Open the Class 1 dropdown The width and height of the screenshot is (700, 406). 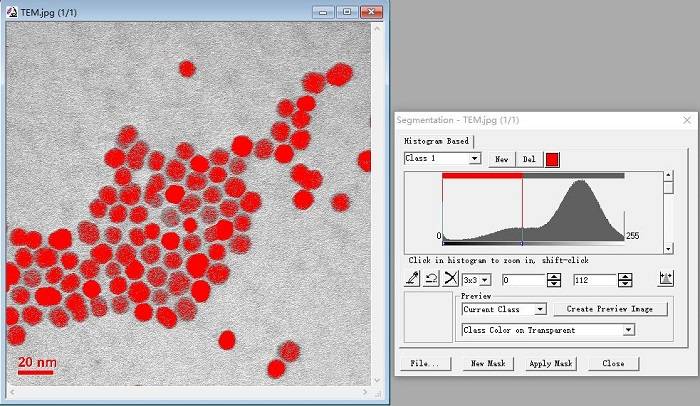pyautogui.click(x=475, y=159)
